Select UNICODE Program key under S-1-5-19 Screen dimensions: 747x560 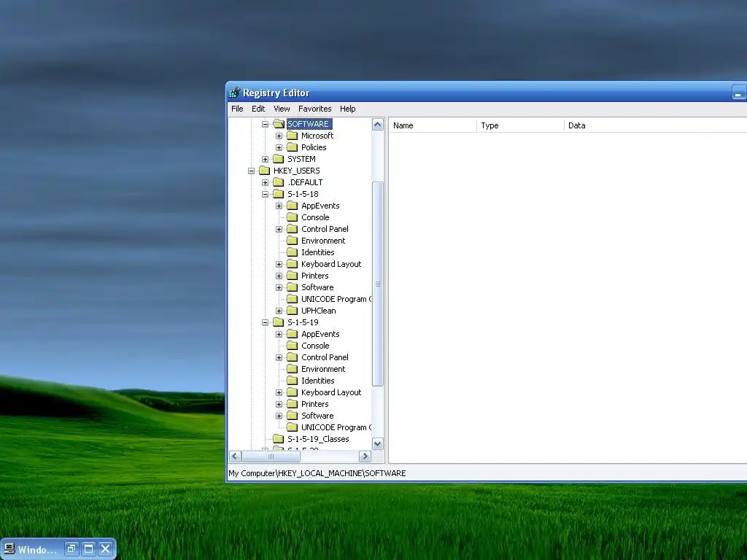[336, 427]
